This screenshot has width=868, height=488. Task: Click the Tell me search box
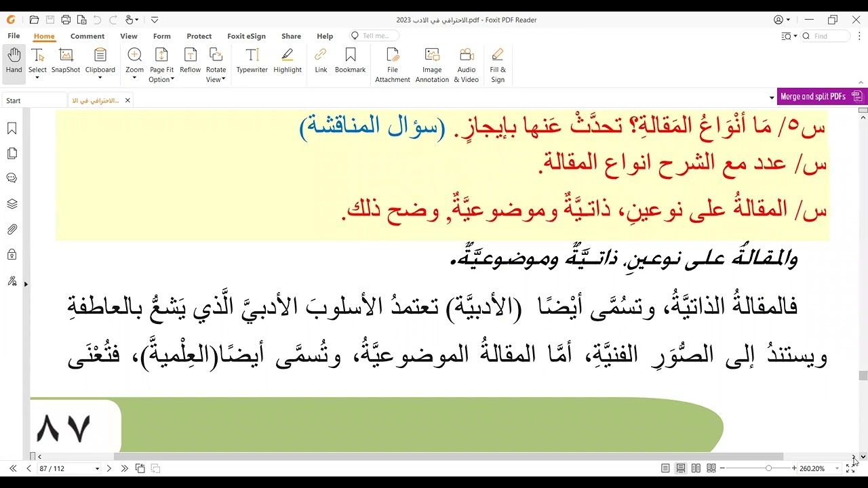[x=376, y=36]
